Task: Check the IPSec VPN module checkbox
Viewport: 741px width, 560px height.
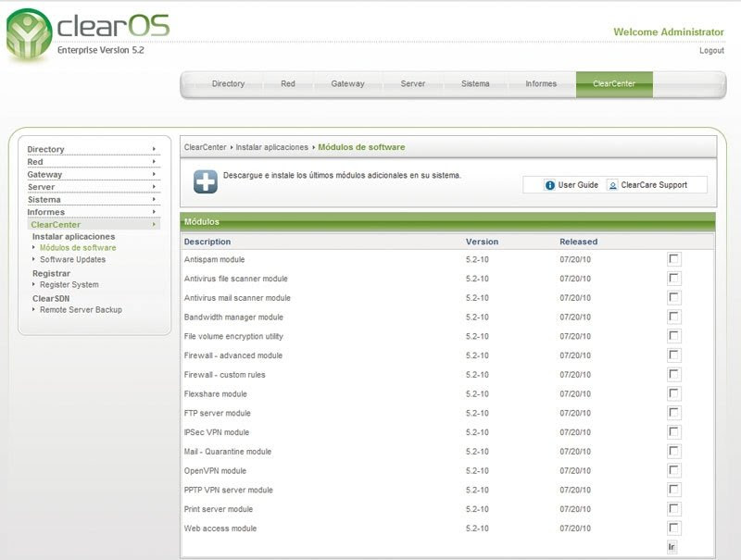Action: 673,432
